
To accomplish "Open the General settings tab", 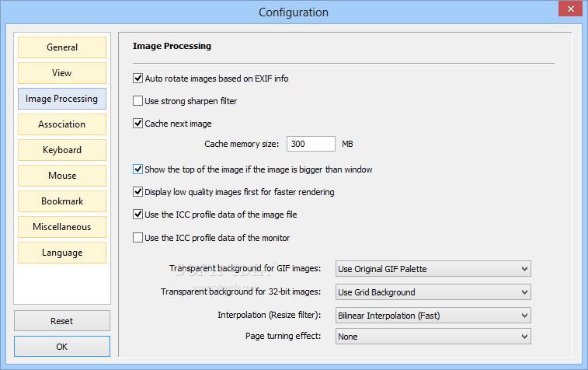I will click(x=62, y=47).
